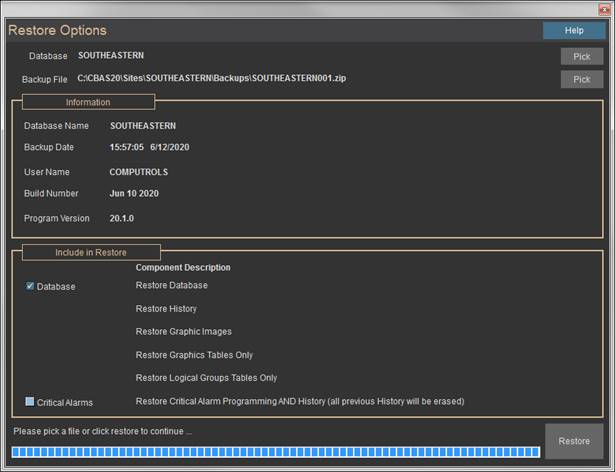The image size is (615, 472).
Task: Click the Help button
Action: [573, 31]
